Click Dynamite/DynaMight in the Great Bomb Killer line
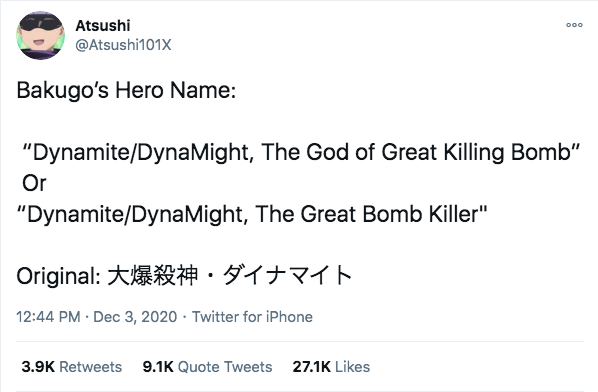Screen dimensions: 598x392 136,214
